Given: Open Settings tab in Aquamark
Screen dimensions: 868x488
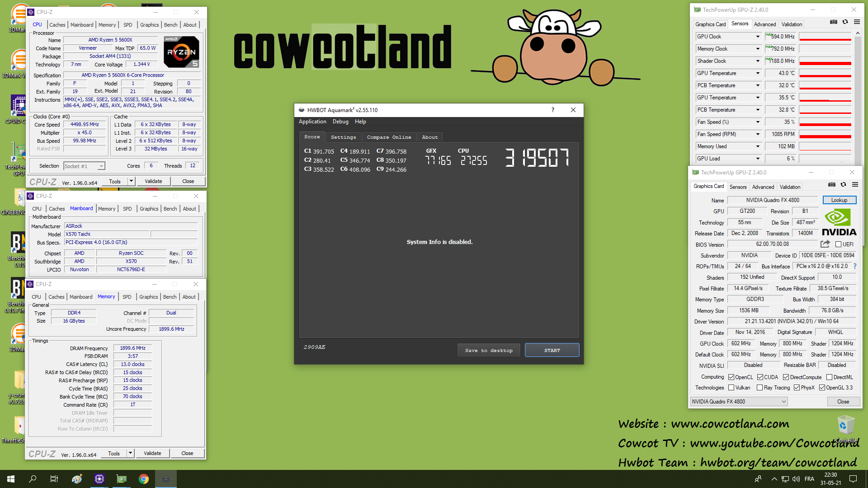Looking at the screenshot, I should click(x=343, y=137).
